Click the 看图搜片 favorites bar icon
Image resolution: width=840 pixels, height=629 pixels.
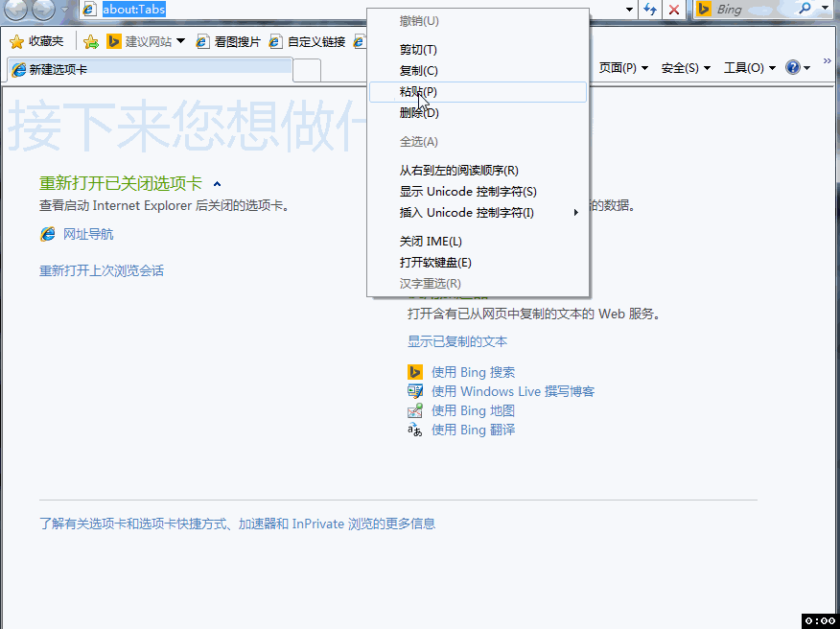click(x=201, y=42)
